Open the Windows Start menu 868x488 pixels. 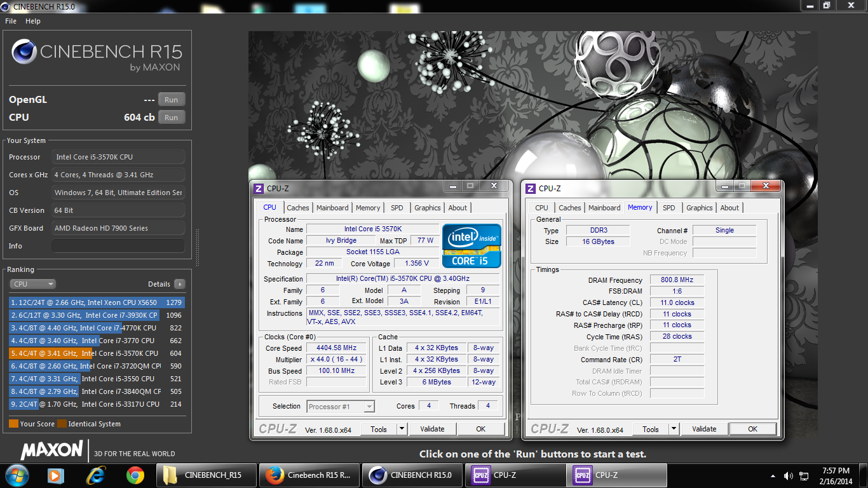tap(17, 475)
